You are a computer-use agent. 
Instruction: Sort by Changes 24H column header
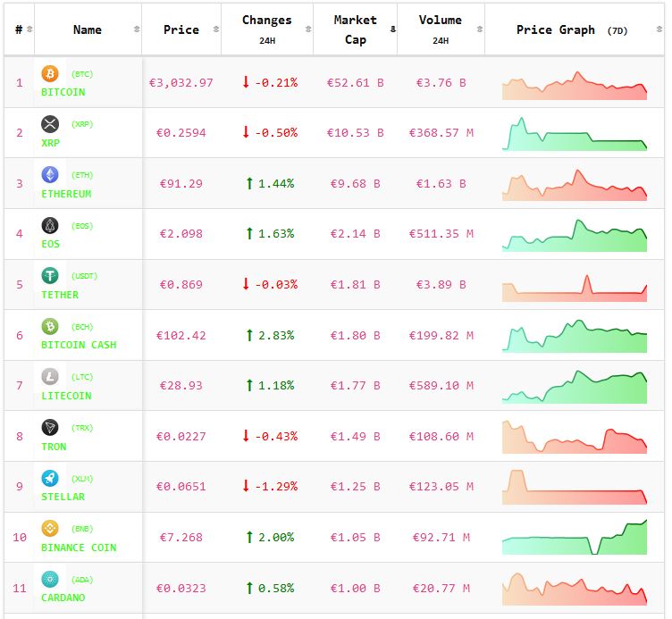pyautogui.click(x=266, y=29)
